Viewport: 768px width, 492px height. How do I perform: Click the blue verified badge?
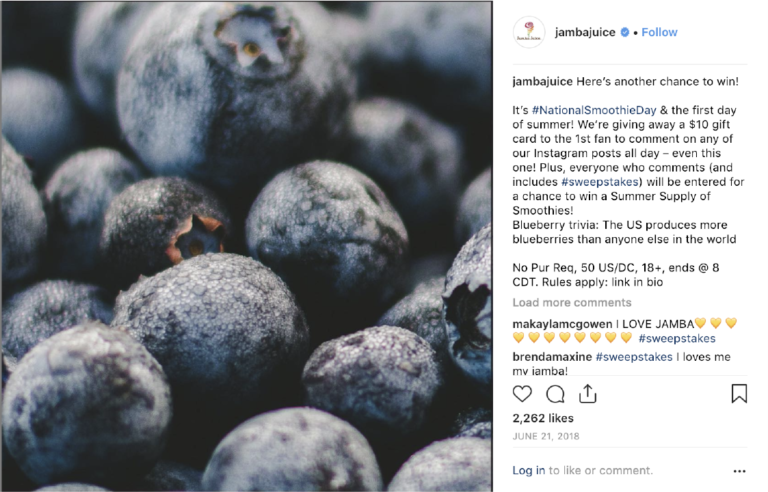[x=624, y=32]
